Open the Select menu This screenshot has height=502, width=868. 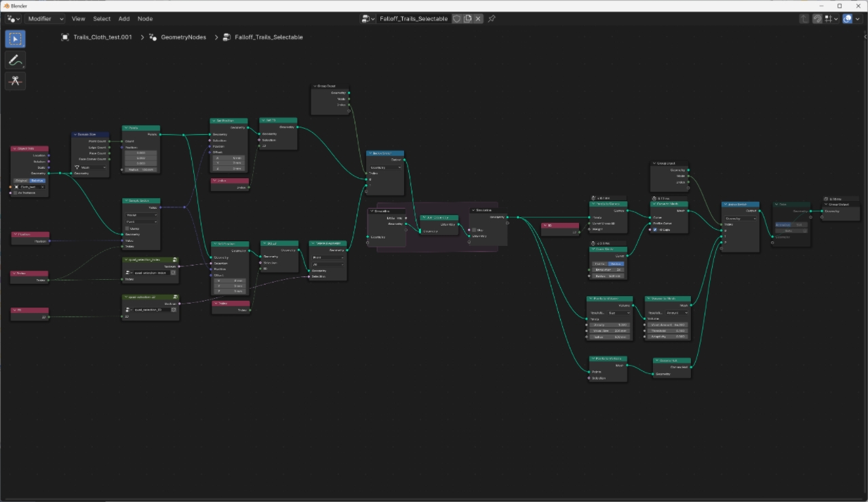[102, 19]
